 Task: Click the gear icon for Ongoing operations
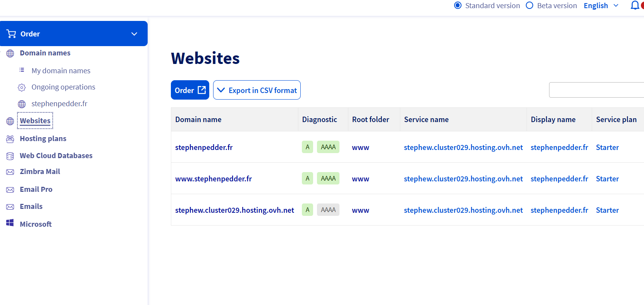[22, 88]
